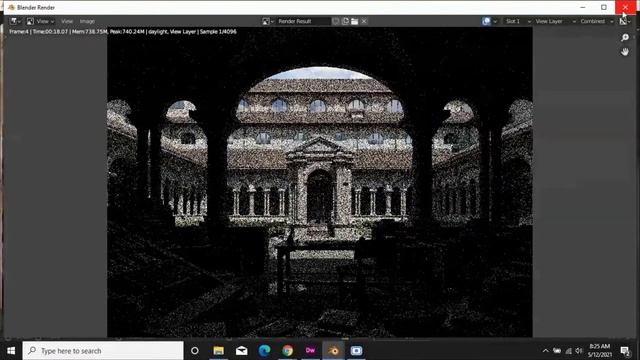Toggle the image pin icon
Image resolution: width=640 pixels, height=360 pixels.
(486, 21)
